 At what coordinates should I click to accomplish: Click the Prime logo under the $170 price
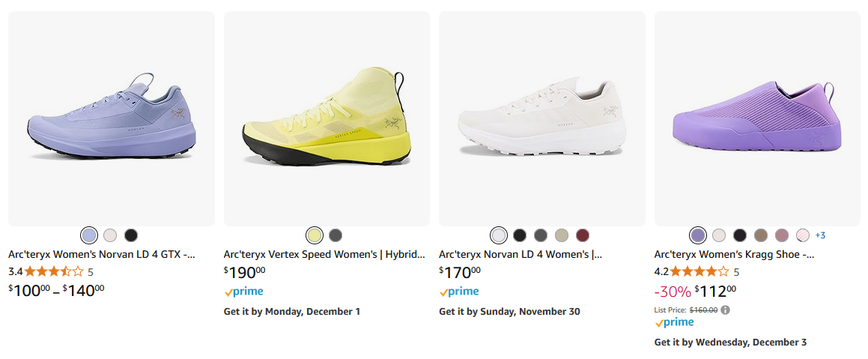pos(458,292)
